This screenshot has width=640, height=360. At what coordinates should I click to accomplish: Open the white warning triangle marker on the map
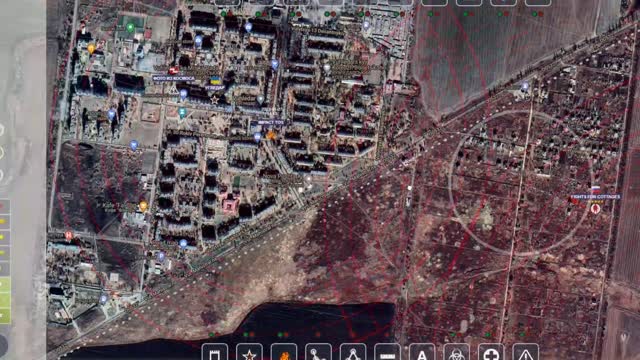coord(173,90)
